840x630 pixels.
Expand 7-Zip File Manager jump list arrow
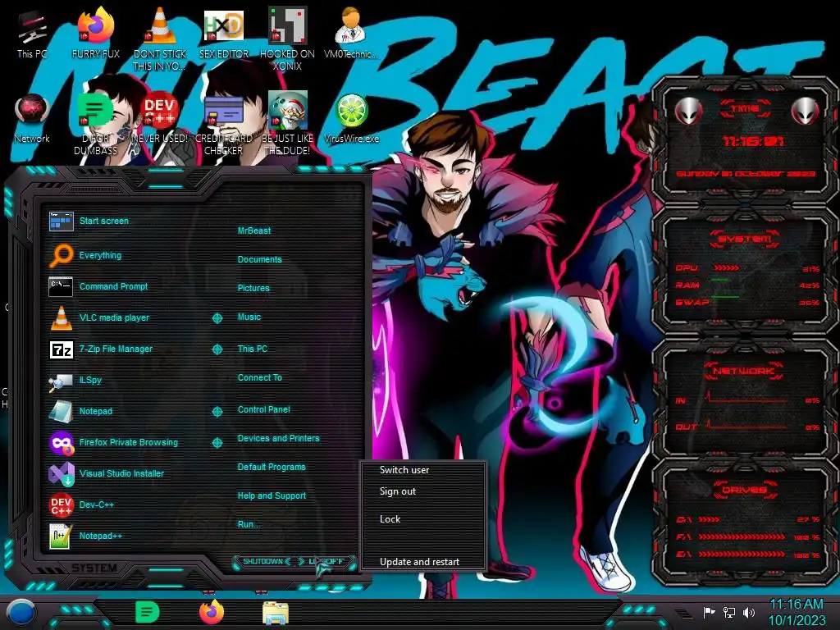pyautogui.click(x=217, y=349)
